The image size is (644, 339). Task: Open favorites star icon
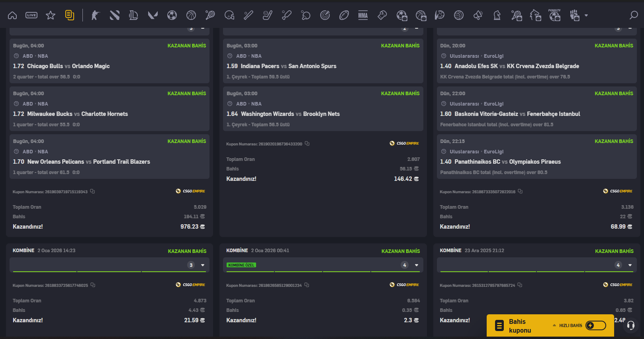[51, 16]
